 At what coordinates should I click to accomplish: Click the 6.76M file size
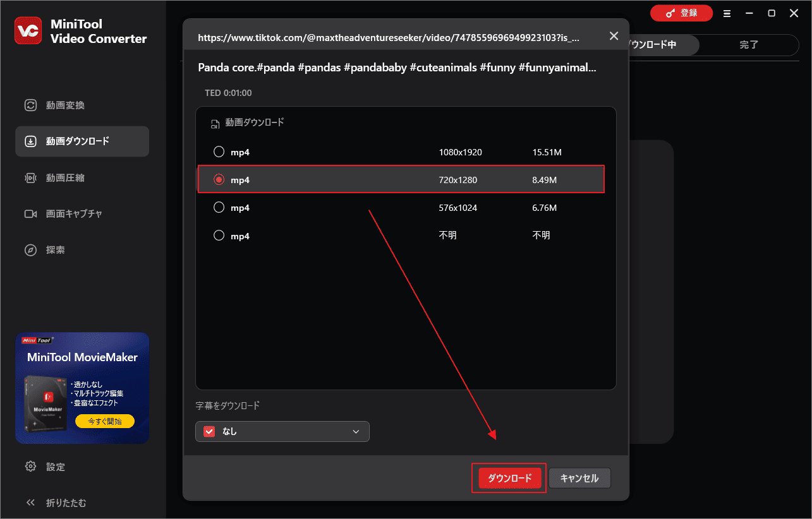click(545, 208)
